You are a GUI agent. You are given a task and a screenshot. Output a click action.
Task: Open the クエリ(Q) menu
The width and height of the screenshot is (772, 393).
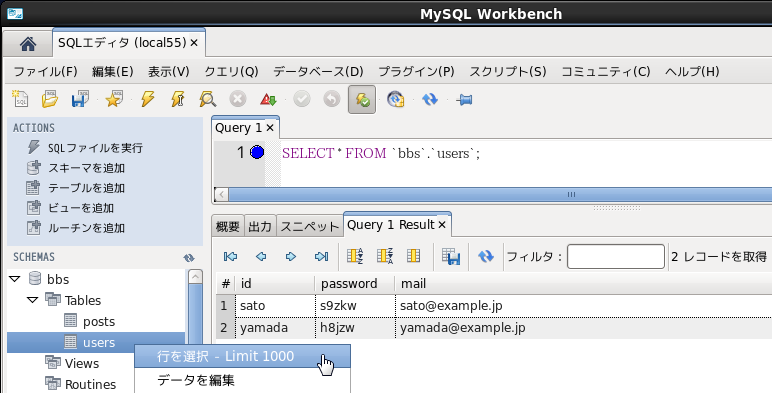coord(231,72)
